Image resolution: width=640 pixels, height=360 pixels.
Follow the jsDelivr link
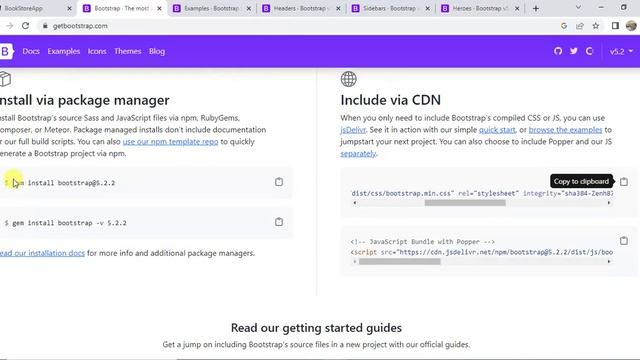[353, 130]
